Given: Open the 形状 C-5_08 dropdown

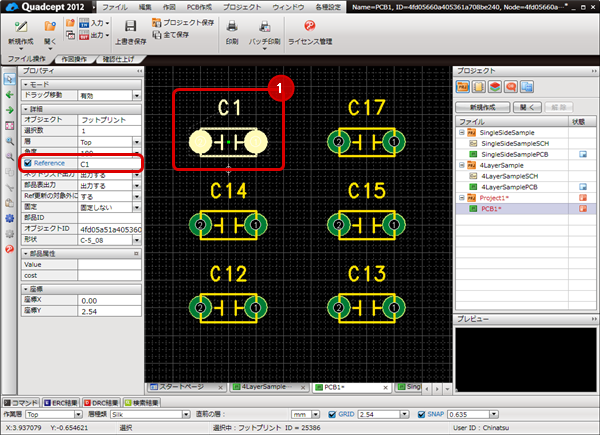Looking at the screenshot, I should point(137,240).
